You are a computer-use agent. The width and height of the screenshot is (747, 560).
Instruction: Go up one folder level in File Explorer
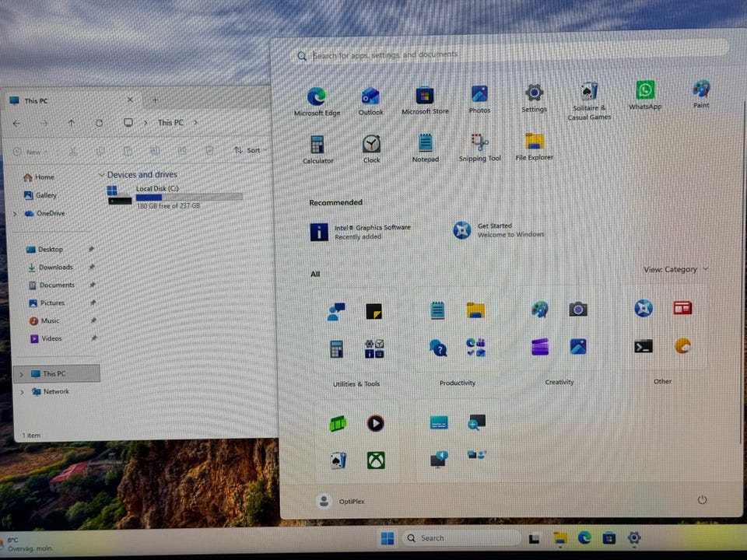[71, 123]
